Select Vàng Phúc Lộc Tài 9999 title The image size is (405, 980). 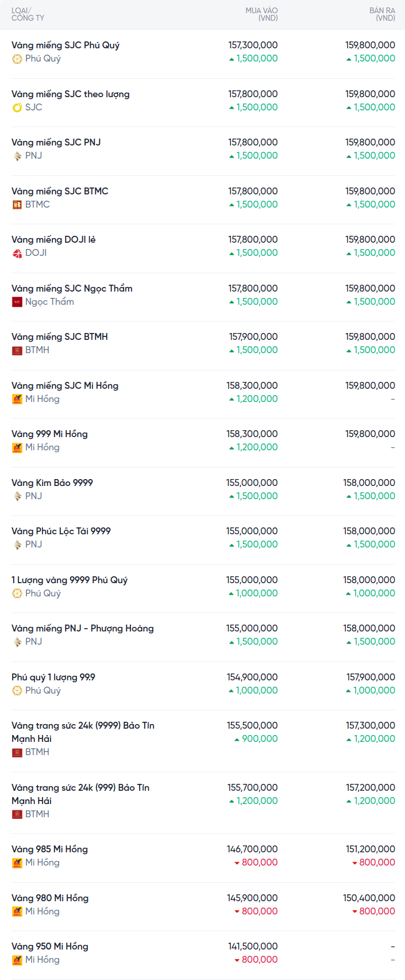point(61,531)
